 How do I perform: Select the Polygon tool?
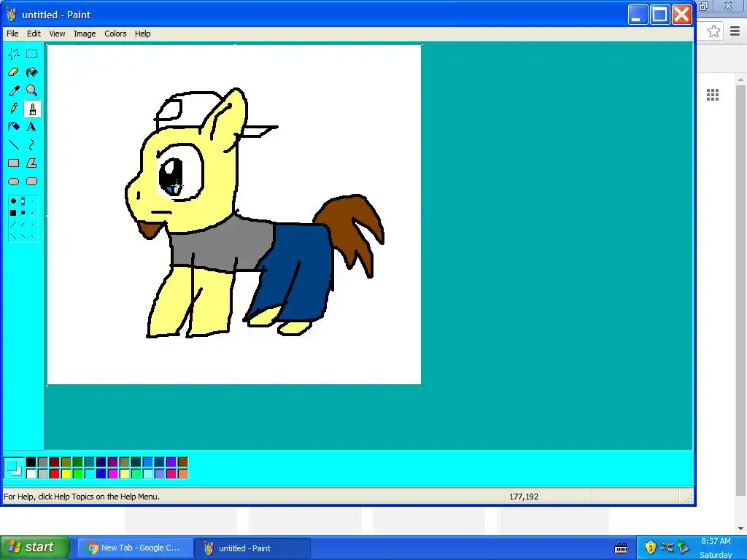32,163
